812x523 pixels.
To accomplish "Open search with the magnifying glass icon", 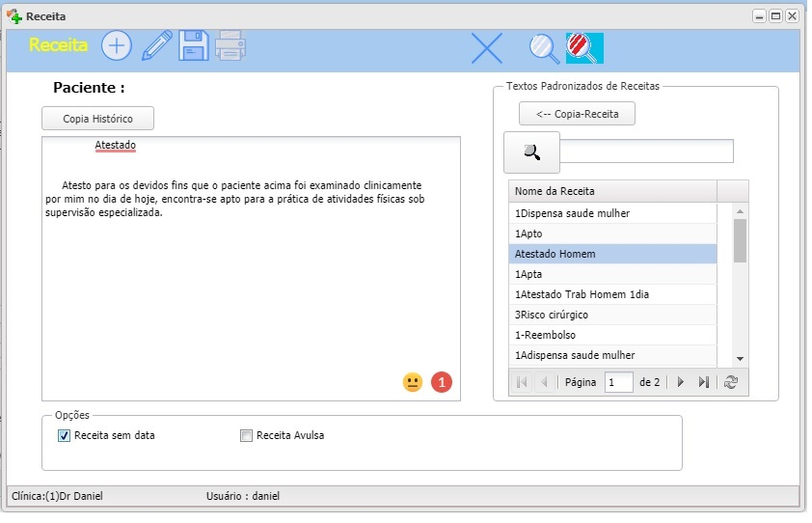I will click(544, 47).
